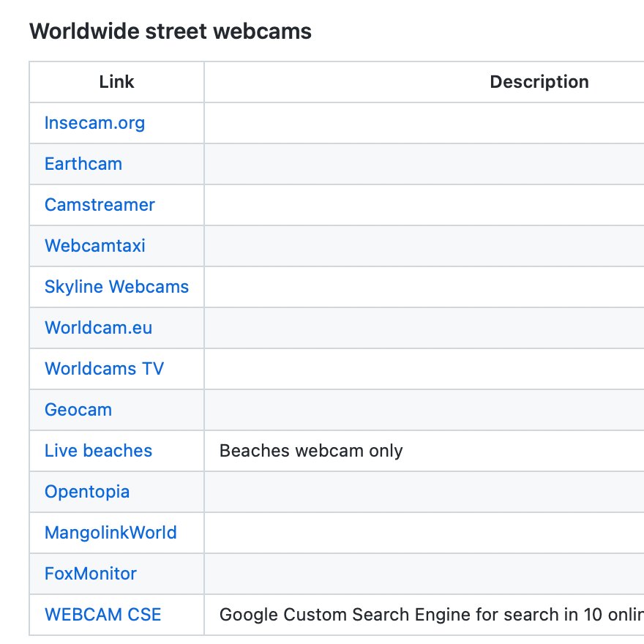The height and width of the screenshot is (644, 644).
Task: Click the Camstreamer hyperlink
Action: (x=100, y=205)
